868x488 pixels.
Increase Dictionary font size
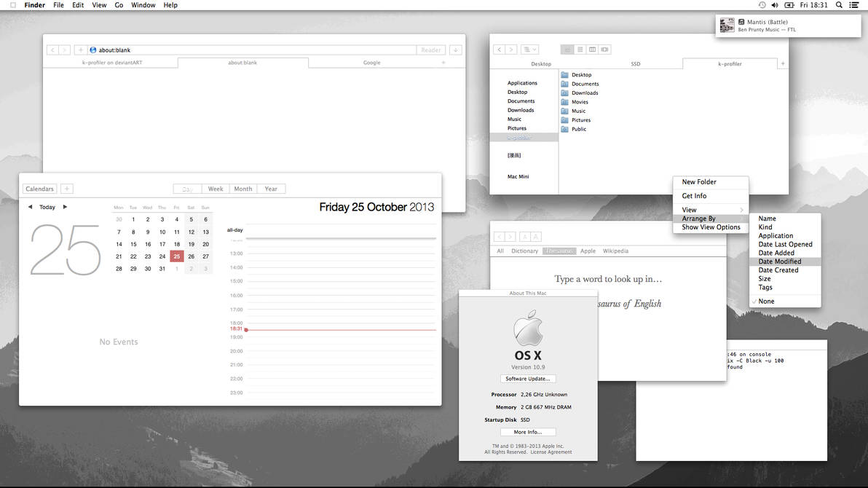pyautogui.click(x=536, y=237)
